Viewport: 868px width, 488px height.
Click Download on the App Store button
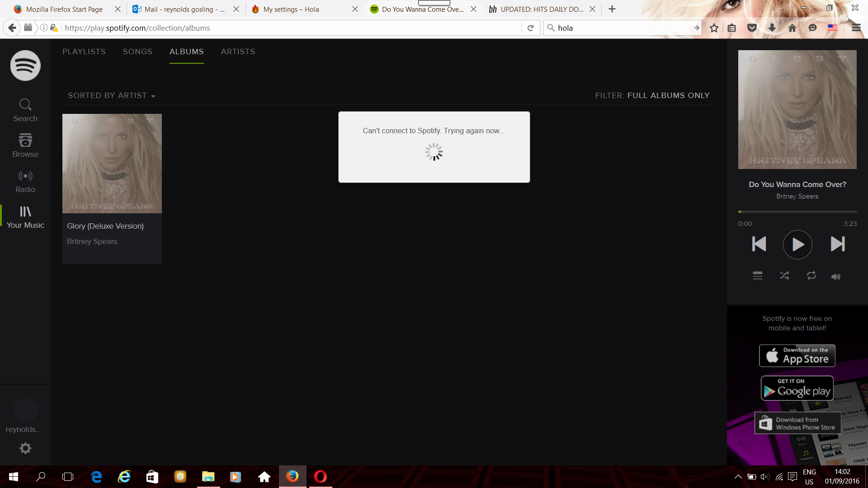797,355
